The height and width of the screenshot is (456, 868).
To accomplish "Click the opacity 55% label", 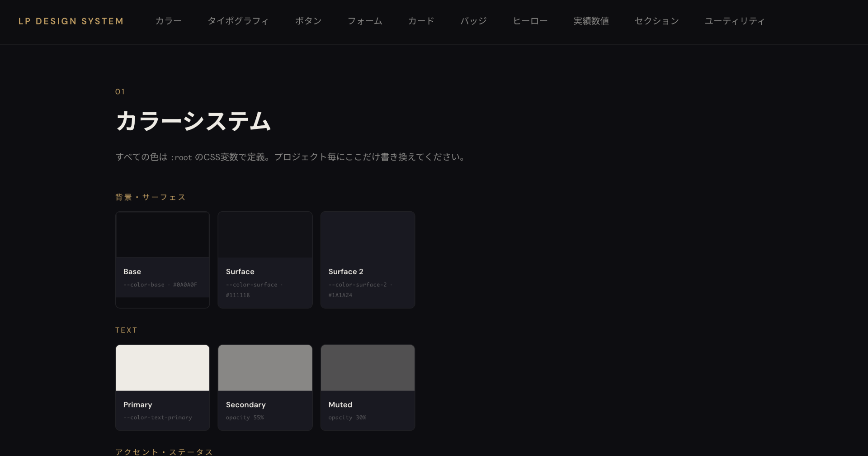I will pyautogui.click(x=245, y=418).
